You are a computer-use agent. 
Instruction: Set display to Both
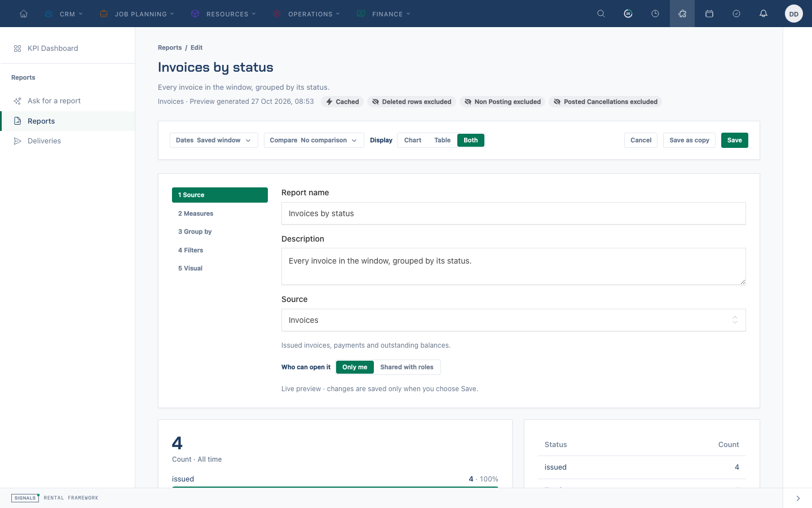471,140
